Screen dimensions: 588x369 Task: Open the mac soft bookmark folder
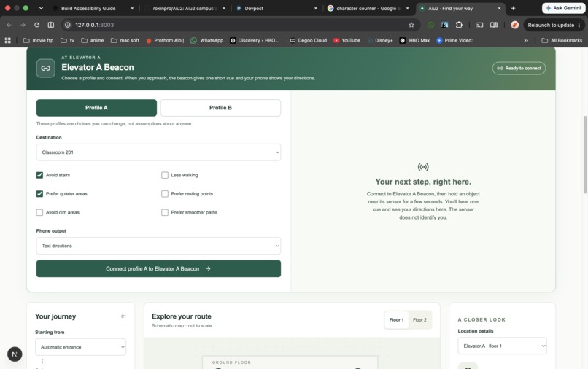(125, 40)
